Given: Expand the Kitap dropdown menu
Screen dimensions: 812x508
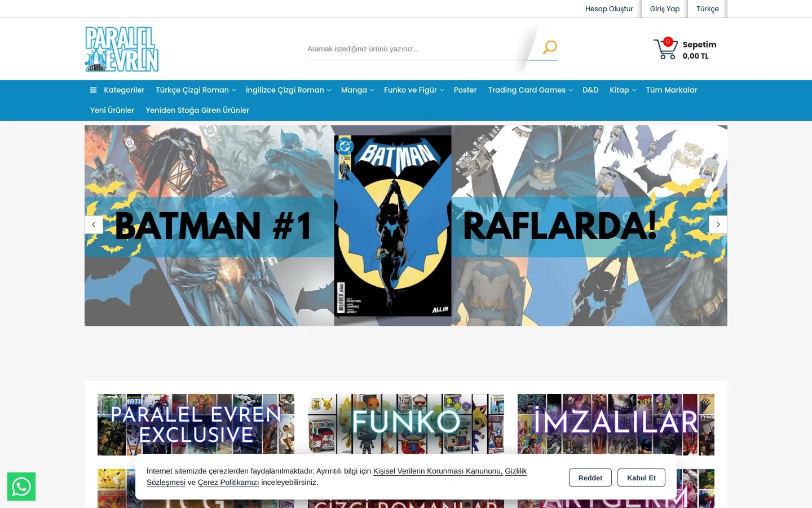Looking at the screenshot, I should pos(623,90).
